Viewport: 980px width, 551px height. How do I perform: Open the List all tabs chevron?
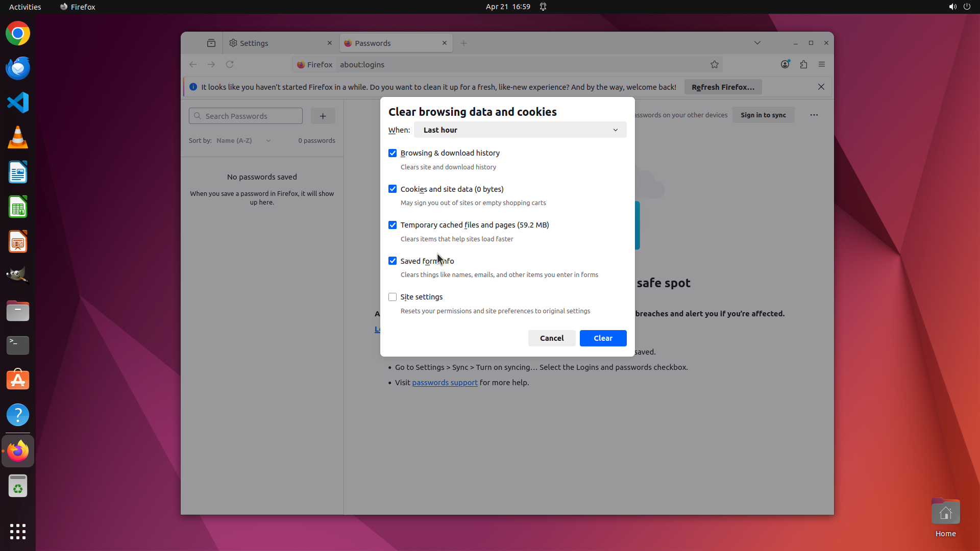pyautogui.click(x=757, y=43)
